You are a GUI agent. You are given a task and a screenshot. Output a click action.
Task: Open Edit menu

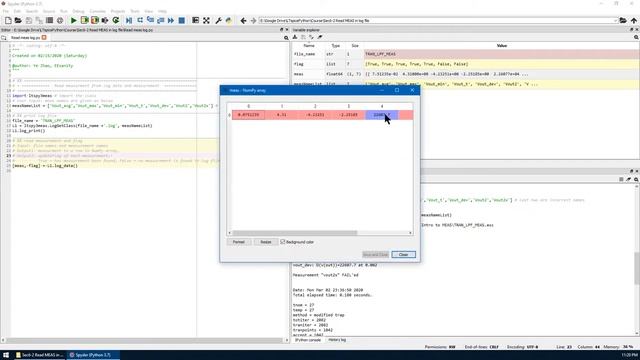(x=17, y=11)
